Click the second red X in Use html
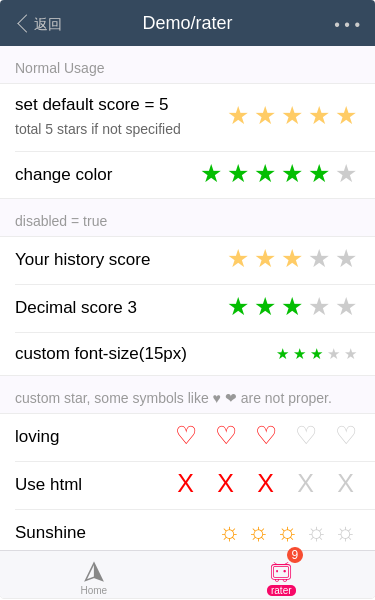The height and width of the screenshot is (600, 375). coord(226,483)
